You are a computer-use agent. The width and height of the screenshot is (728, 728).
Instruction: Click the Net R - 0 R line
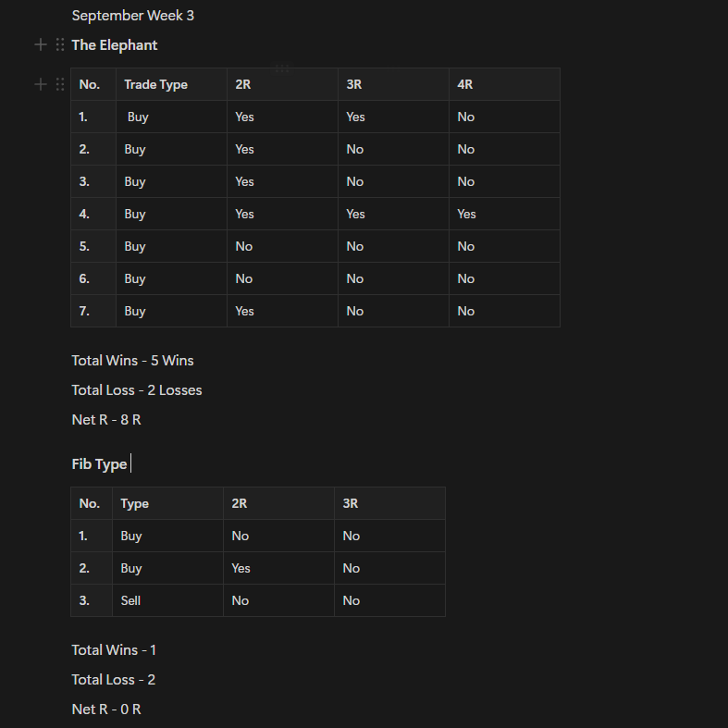[106, 709]
